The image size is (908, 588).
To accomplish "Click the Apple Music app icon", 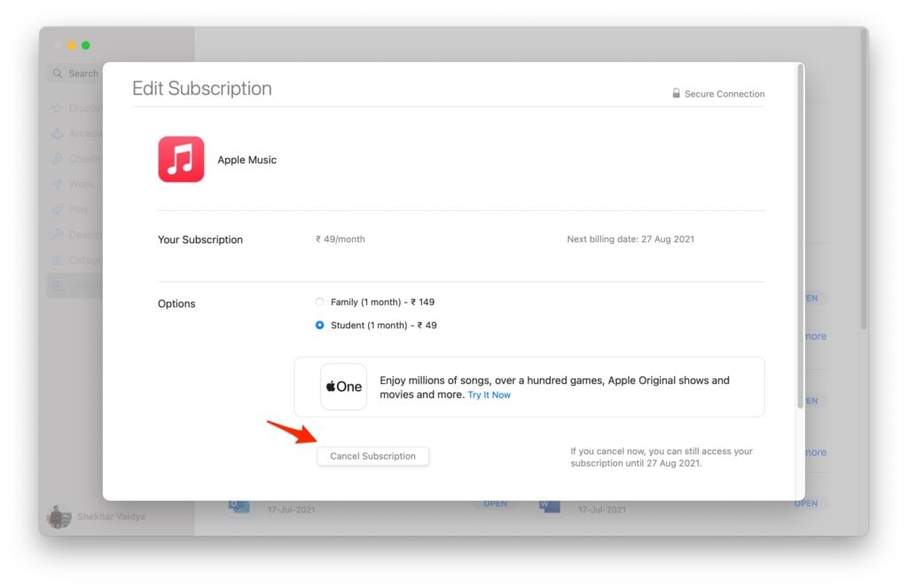I will (181, 160).
